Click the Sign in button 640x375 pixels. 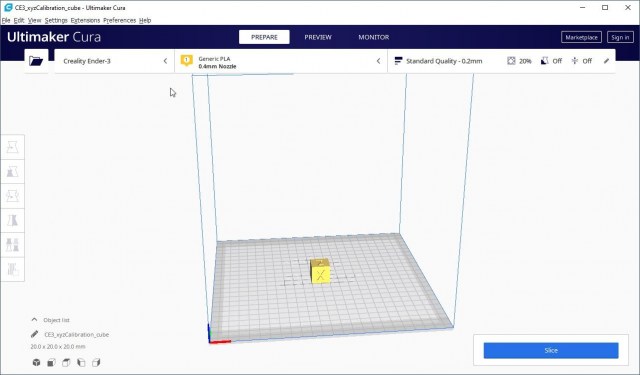click(620, 37)
